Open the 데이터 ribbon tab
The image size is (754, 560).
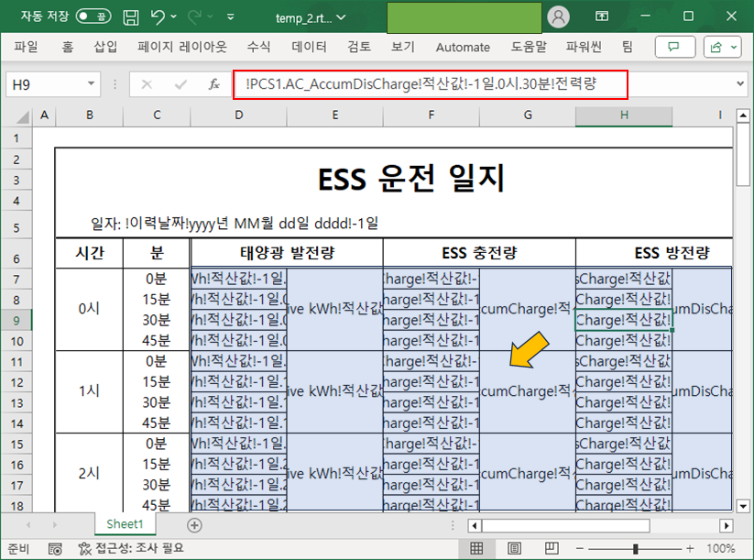[x=309, y=47]
